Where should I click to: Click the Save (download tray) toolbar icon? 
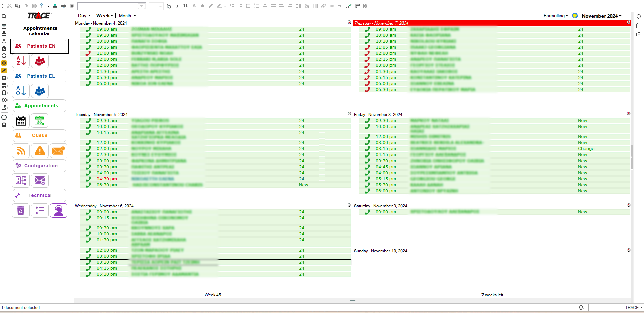pyautogui.click(x=55, y=6)
